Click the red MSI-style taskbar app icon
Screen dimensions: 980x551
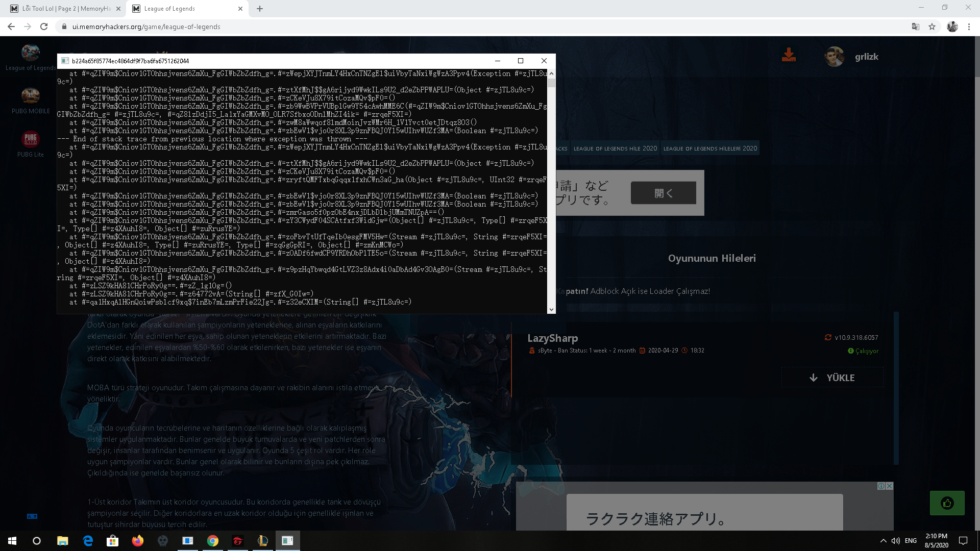(x=238, y=541)
